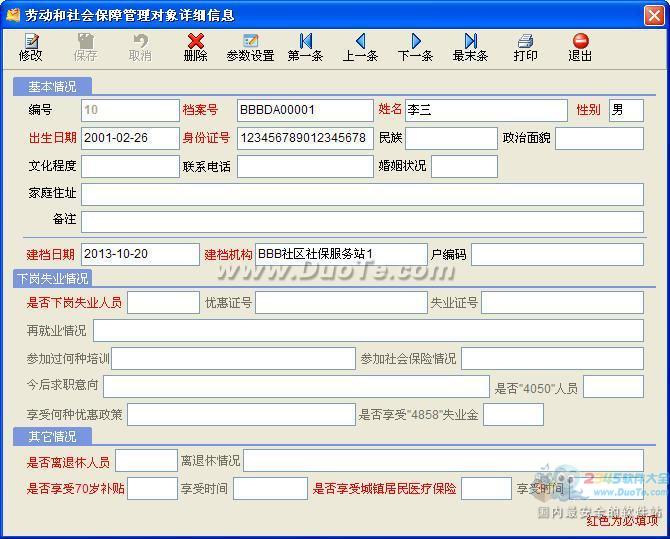670x539 pixels.
Task: Click the 打印 (Print) icon
Action: pos(525,47)
